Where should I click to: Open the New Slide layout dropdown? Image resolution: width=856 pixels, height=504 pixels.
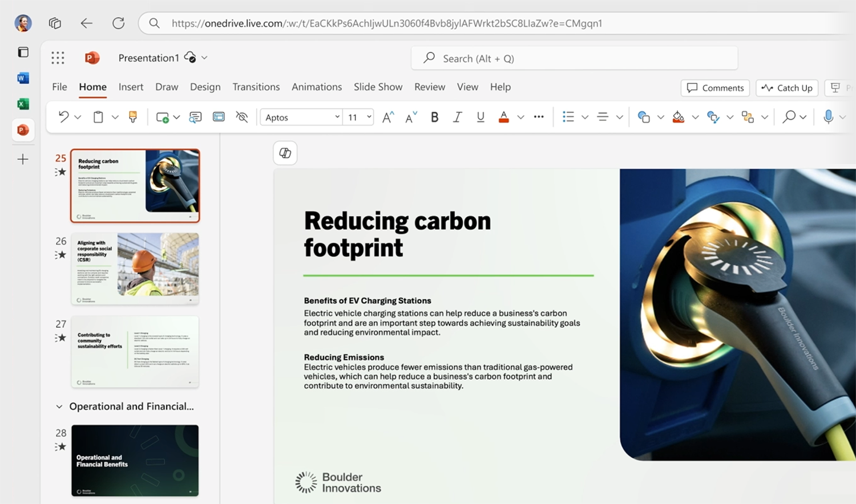pyautogui.click(x=176, y=117)
